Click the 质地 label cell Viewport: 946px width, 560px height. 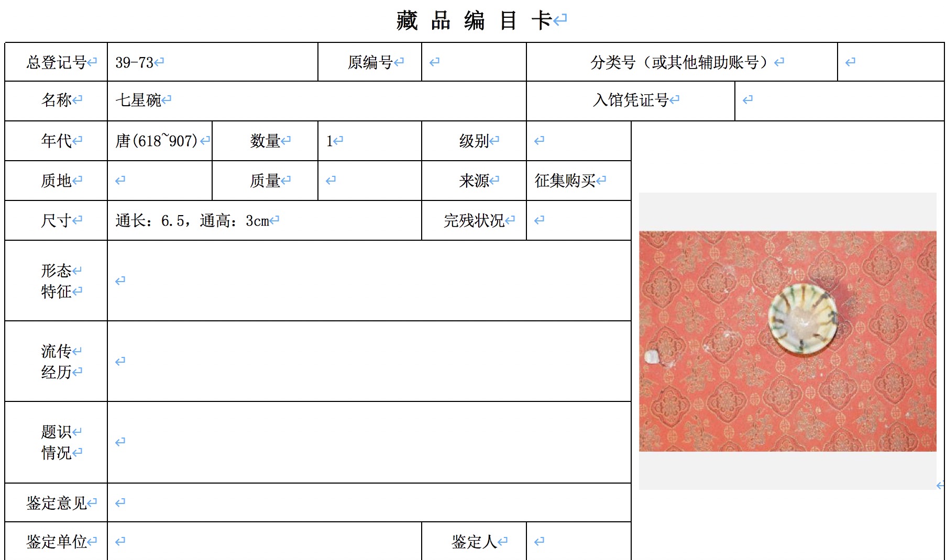pos(56,181)
